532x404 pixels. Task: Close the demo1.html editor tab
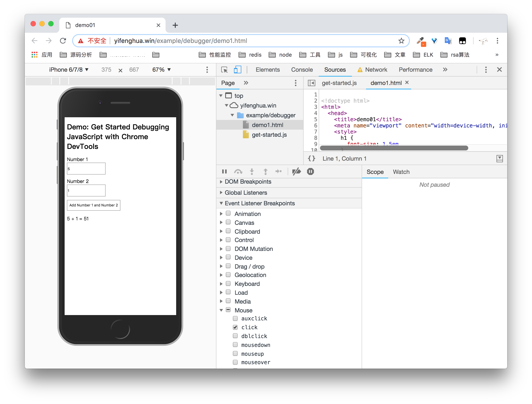407,83
